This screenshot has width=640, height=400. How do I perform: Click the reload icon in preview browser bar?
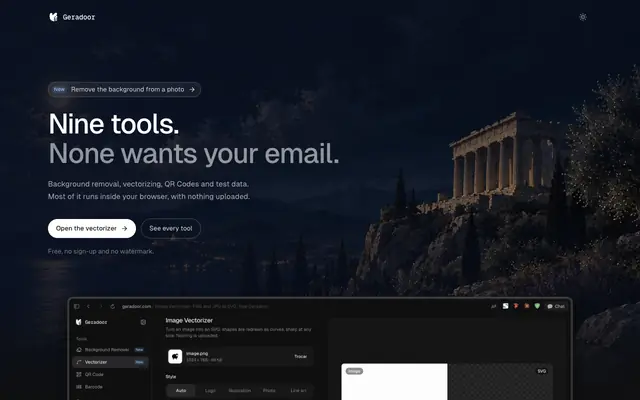pyautogui.click(x=112, y=306)
